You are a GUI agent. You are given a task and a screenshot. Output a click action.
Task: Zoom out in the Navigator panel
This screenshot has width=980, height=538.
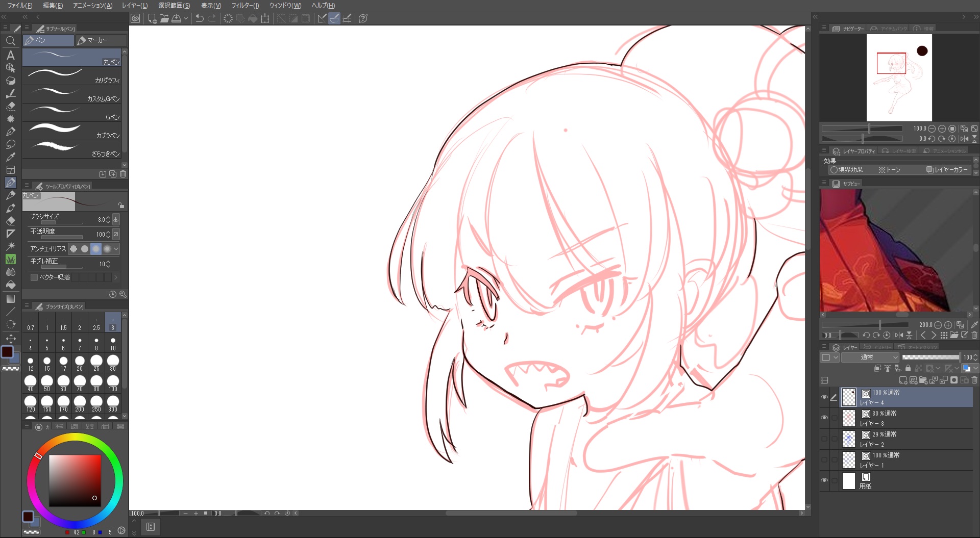[x=932, y=129]
